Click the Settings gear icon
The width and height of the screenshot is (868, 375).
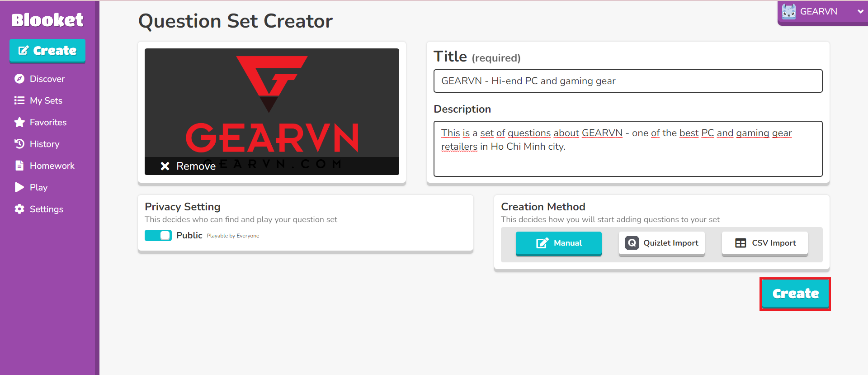(x=19, y=209)
